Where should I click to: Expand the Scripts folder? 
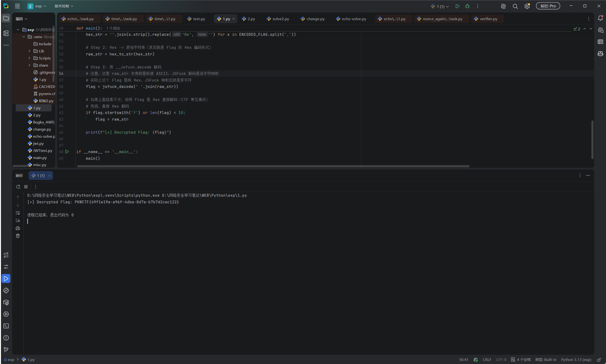tap(29, 58)
